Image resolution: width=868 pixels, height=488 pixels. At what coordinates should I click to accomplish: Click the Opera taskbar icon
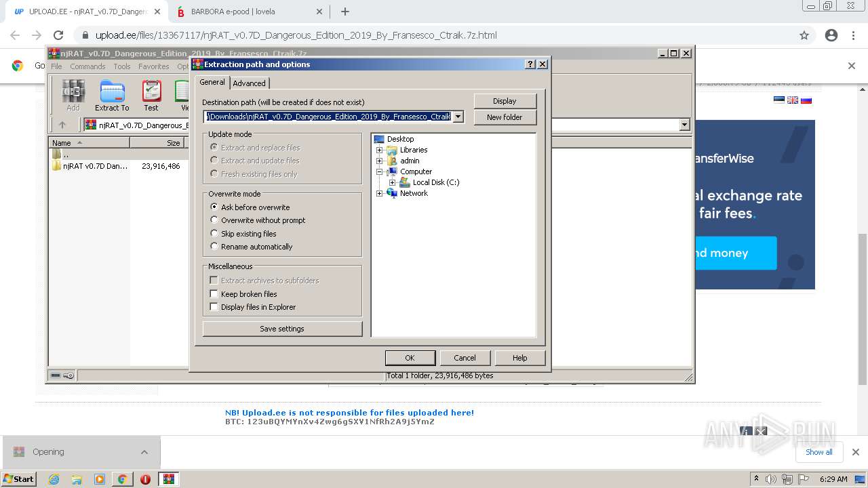tap(145, 479)
